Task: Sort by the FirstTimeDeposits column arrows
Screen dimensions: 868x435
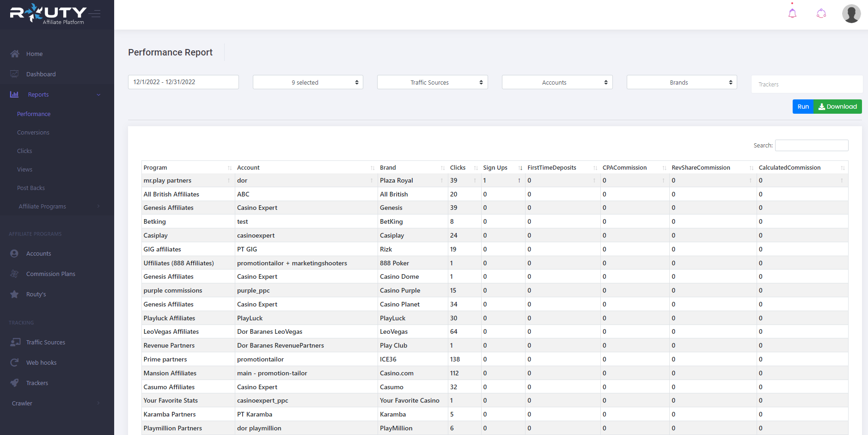Action: 595,168
